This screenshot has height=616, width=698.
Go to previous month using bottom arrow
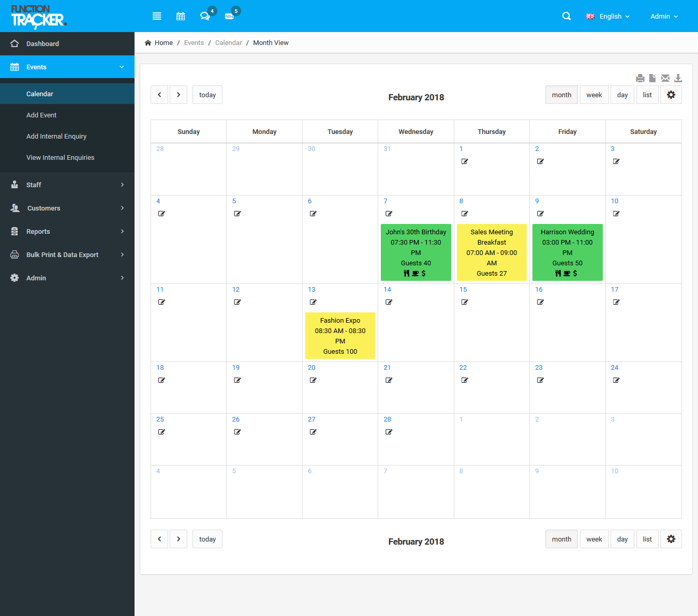159,539
